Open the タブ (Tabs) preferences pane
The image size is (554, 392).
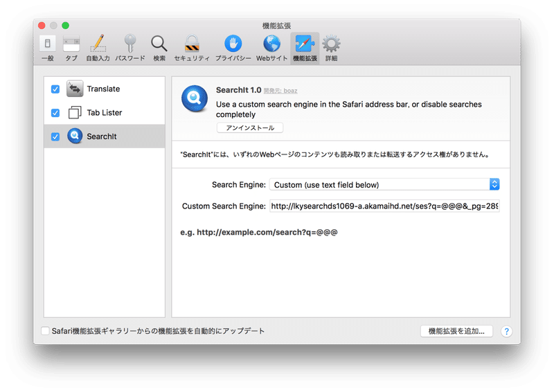pos(71,48)
